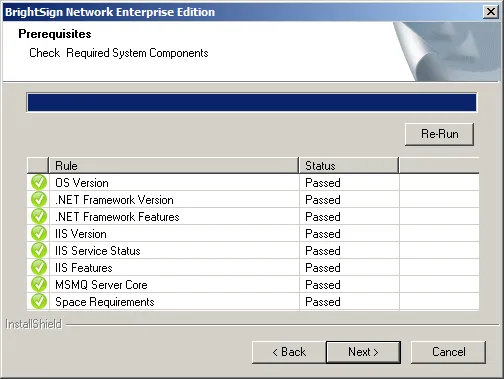Select the MSMQ Server Core text
Viewport: 504px width, 379px height.
click(x=101, y=285)
